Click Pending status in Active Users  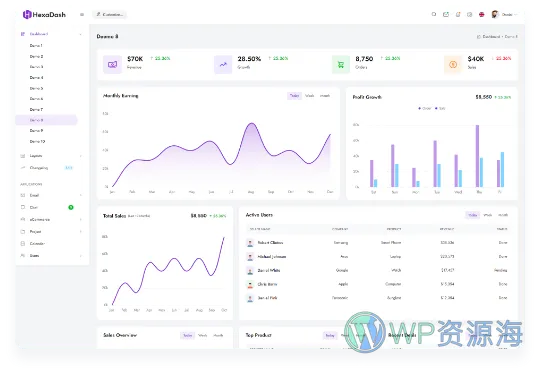(x=501, y=270)
